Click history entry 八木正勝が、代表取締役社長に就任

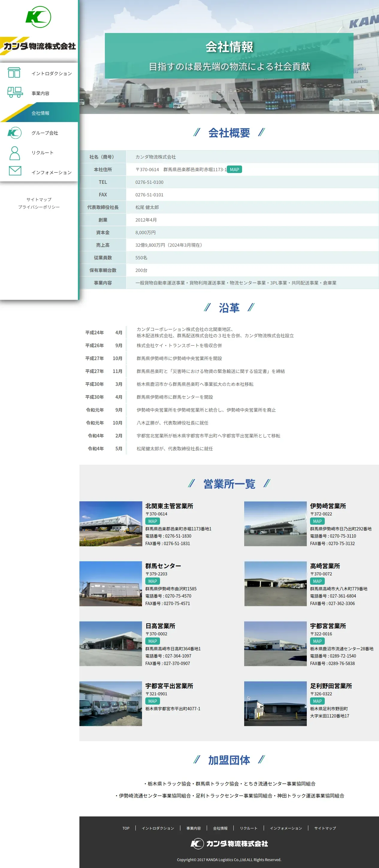[172, 422]
